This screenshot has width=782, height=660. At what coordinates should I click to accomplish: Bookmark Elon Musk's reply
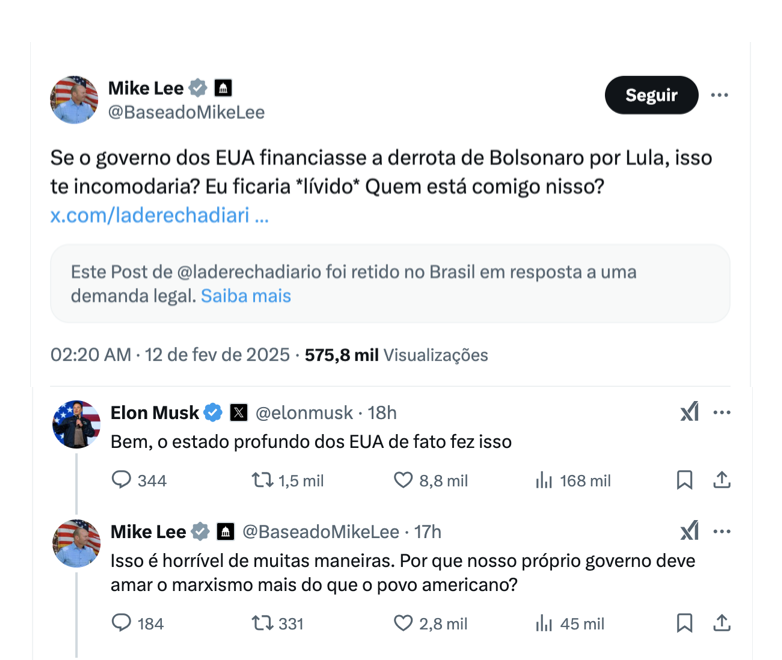(685, 481)
